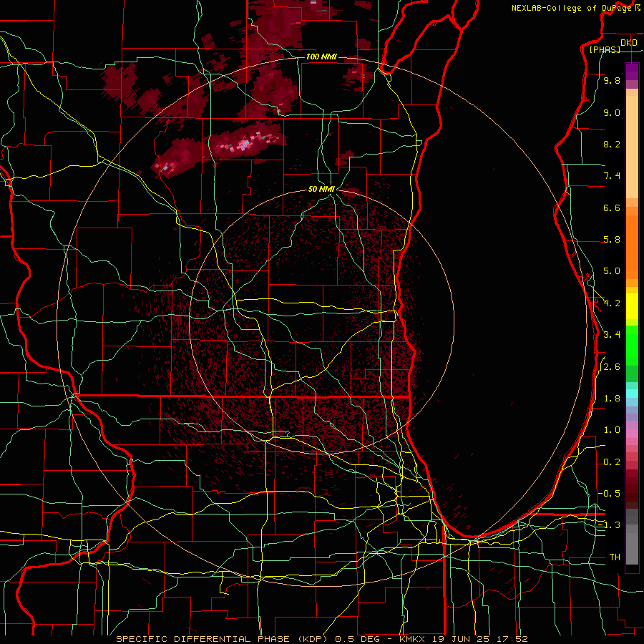Click the 4.2 scale value
Image resolution: width=644 pixels, height=644 pixels.
point(612,303)
